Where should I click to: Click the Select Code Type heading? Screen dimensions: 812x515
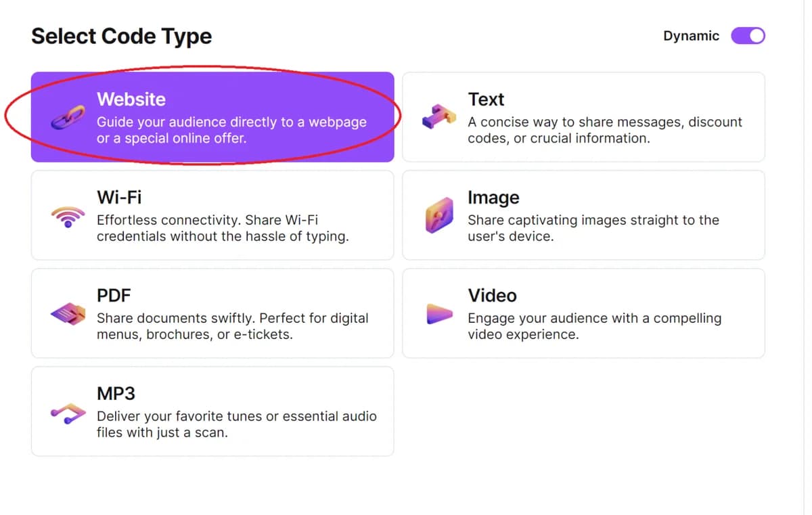point(120,36)
